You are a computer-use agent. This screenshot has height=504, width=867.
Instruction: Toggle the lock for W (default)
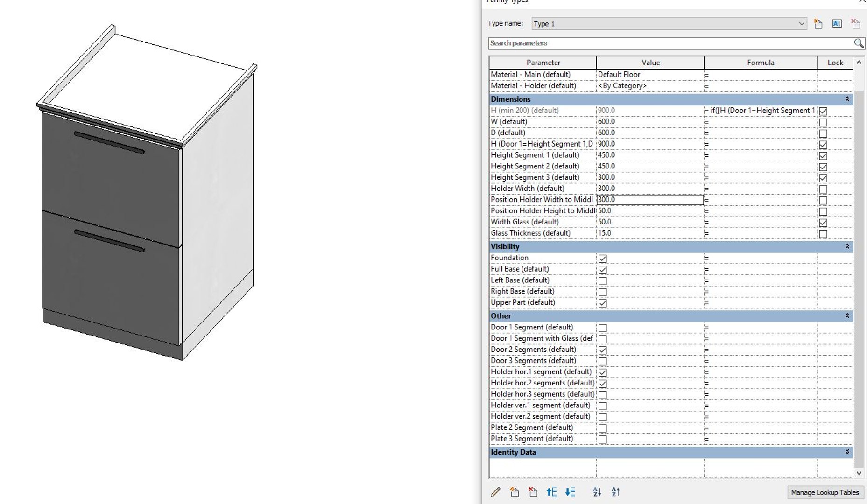pyautogui.click(x=823, y=122)
